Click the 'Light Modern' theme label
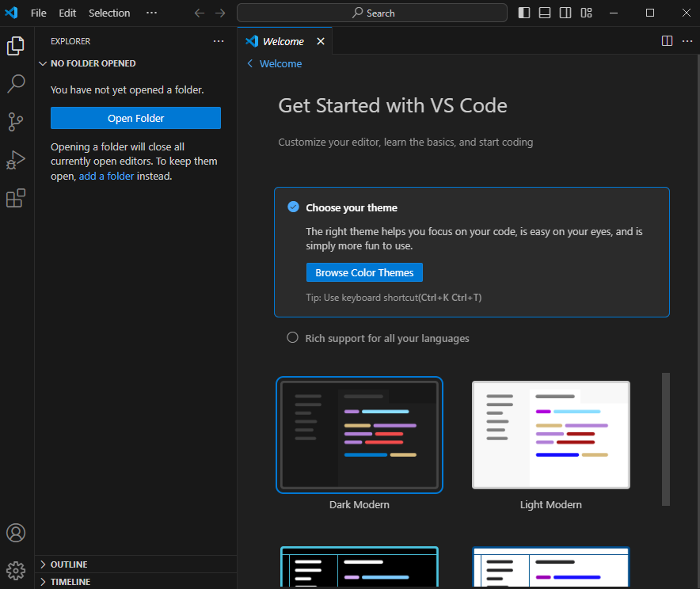700x589 pixels. [551, 504]
